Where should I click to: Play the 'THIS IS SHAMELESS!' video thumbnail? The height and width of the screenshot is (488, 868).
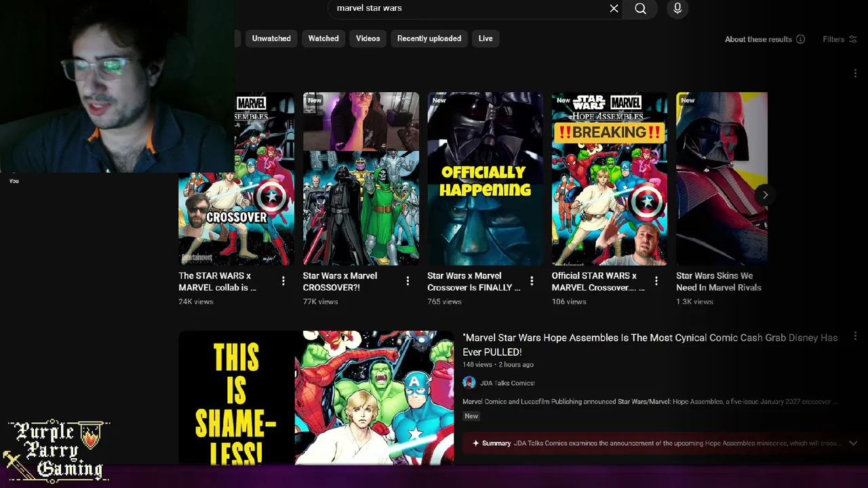[316, 398]
